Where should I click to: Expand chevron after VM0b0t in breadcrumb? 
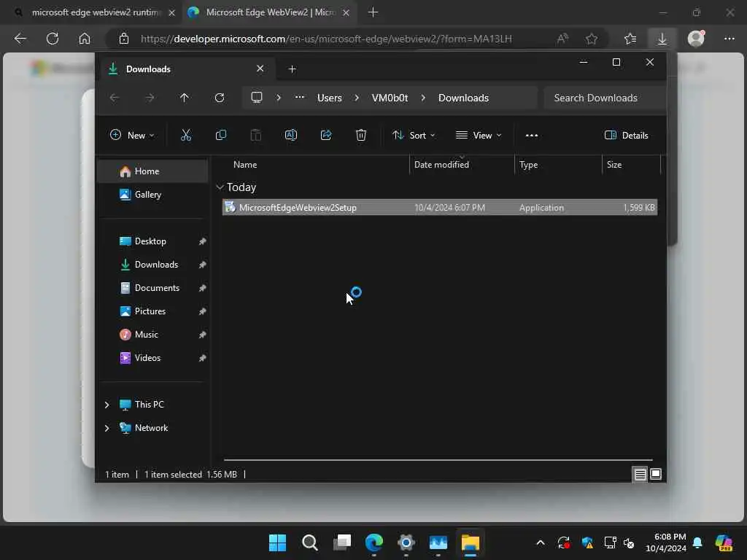pos(423,98)
